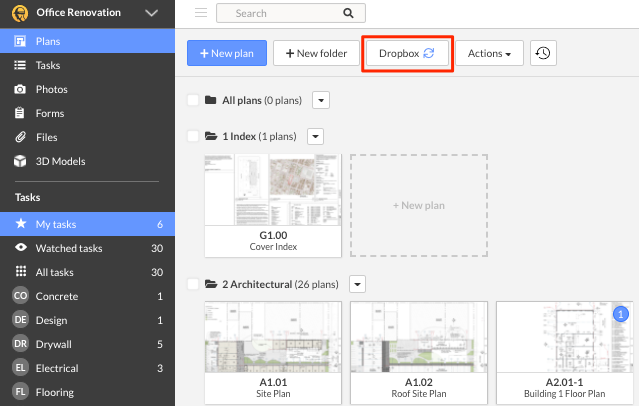Click the EL Electrical badge icon
The width and height of the screenshot is (639, 406).
click(x=20, y=368)
